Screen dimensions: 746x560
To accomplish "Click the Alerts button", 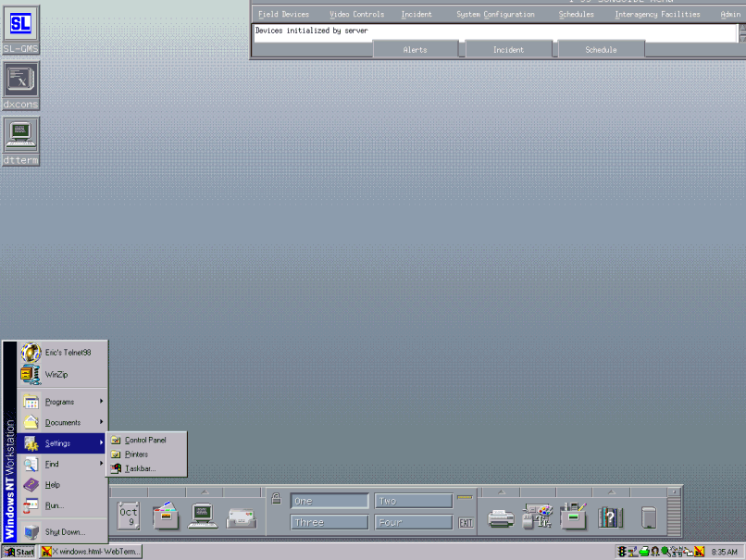I will pos(415,50).
